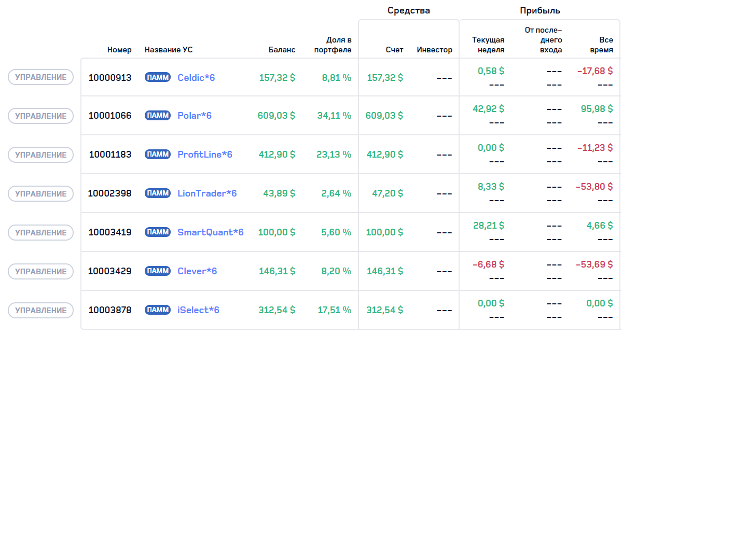Click the Текущая неделя profit column header
747x560 pixels.
click(x=488, y=45)
